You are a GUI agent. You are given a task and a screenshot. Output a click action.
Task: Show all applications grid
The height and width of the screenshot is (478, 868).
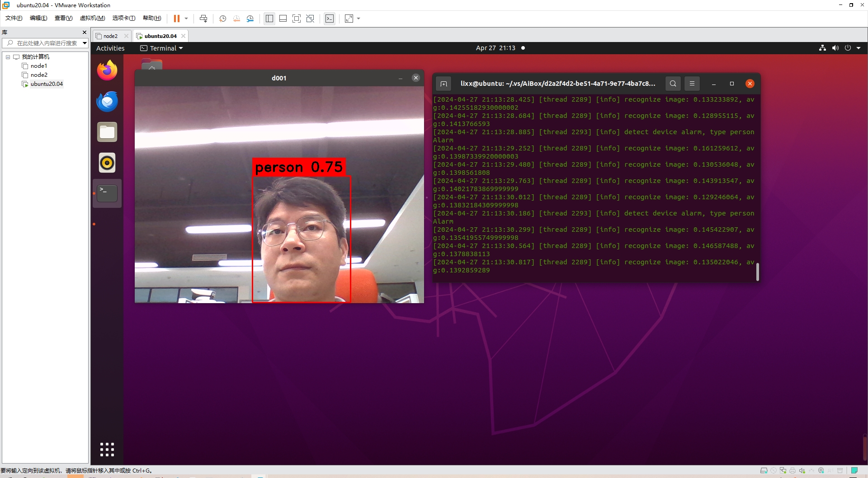point(107,449)
